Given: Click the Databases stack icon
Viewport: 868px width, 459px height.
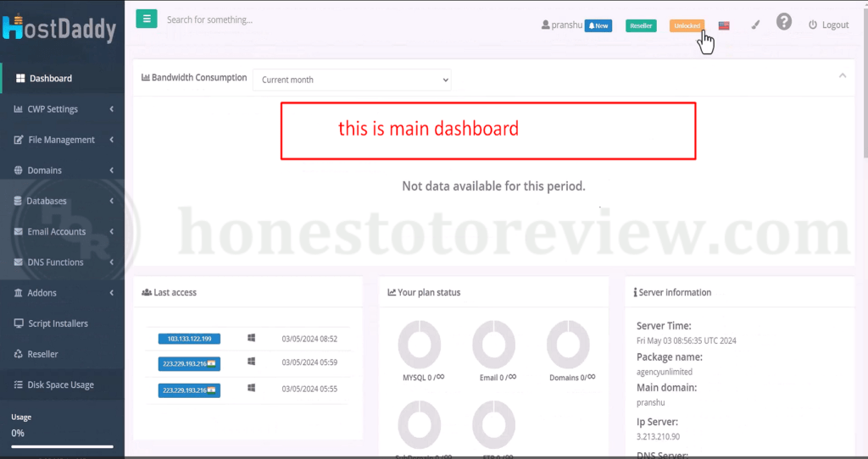Looking at the screenshot, I should pyautogui.click(x=18, y=201).
